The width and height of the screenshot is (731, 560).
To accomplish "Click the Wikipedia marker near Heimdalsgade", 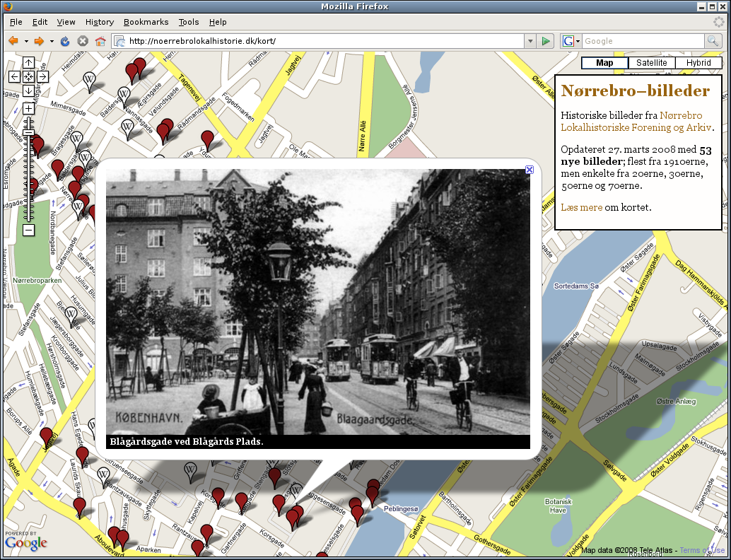I will tap(89, 81).
